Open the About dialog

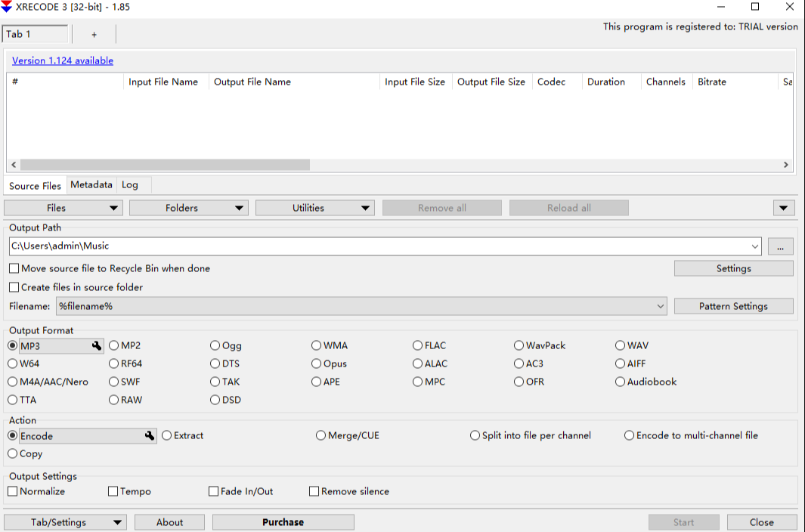click(169, 522)
